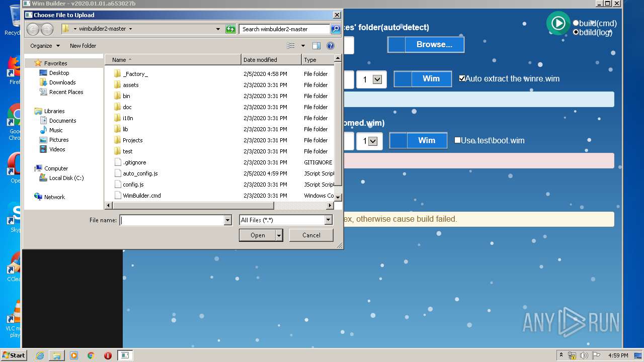Focus the Search wimbuilder2-master box
The width and height of the screenshot is (644, 362).
(284, 29)
